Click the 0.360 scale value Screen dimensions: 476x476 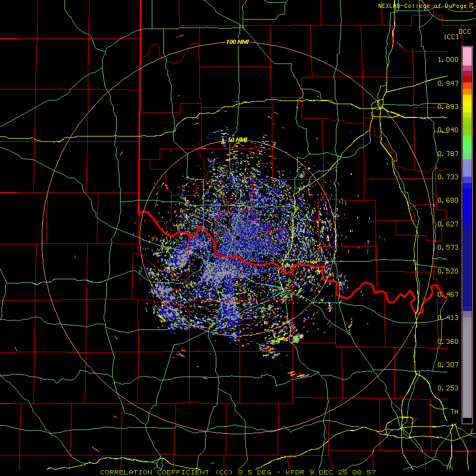448,342
